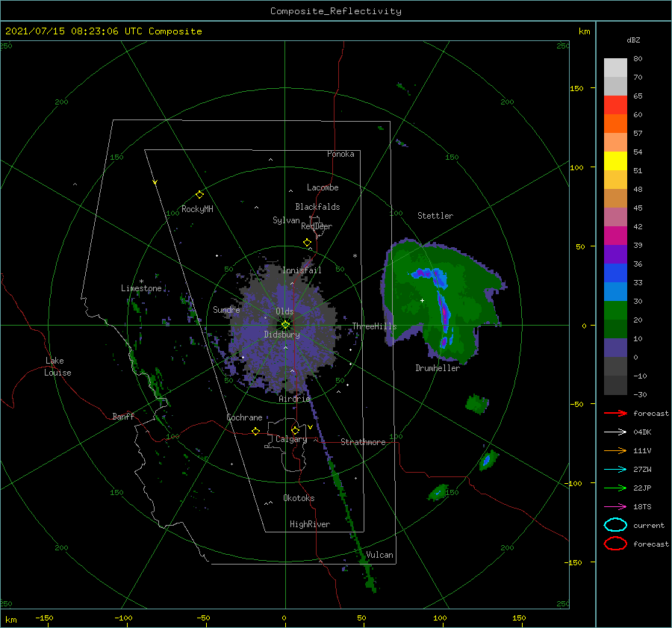Click the Calgary city label

pyautogui.click(x=291, y=439)
